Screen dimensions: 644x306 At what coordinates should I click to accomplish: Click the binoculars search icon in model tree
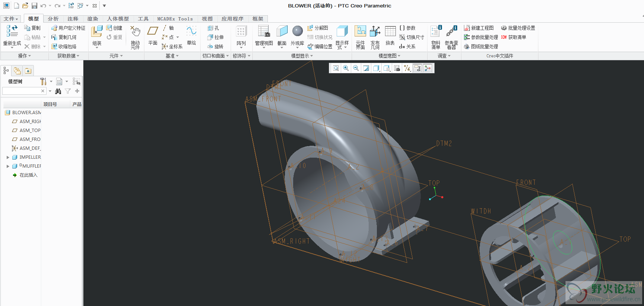pos(58,91)
